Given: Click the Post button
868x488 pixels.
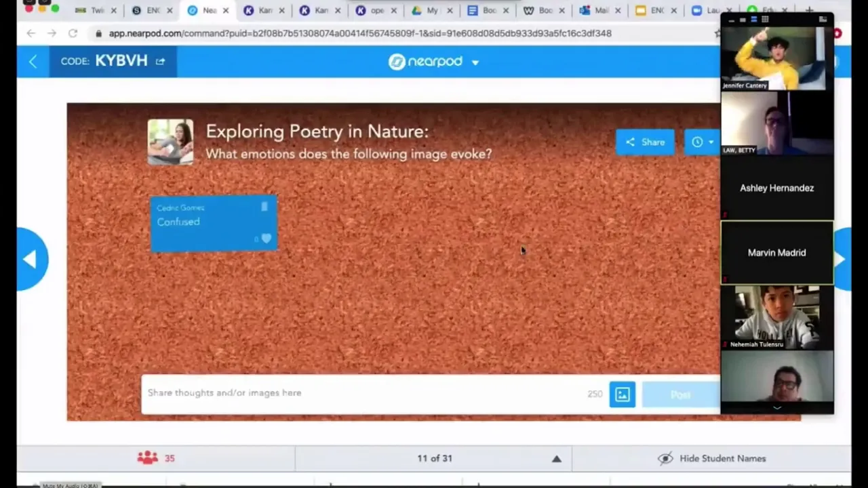Looking at the screenshot, I should point(680,395).
